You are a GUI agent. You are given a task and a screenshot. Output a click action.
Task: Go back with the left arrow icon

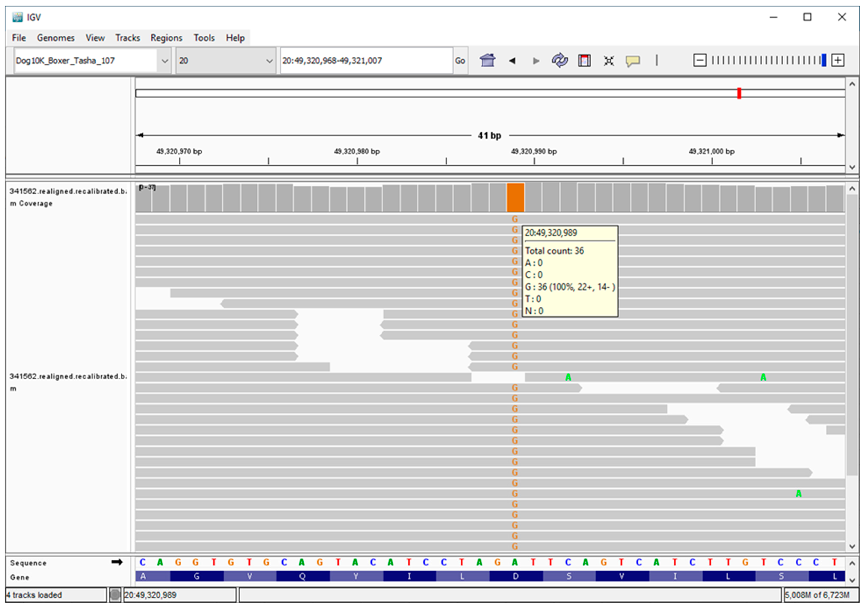pos(512,60)
